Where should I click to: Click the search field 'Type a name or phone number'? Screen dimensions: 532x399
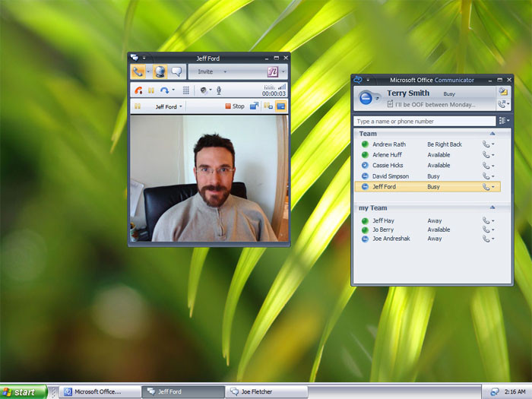[424, 121]
